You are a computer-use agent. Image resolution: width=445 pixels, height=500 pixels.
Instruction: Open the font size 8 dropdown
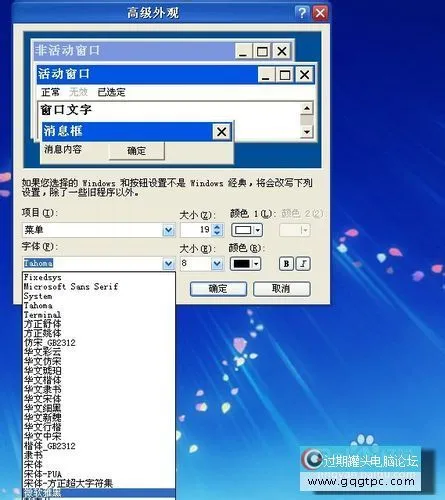click(217, 264)
